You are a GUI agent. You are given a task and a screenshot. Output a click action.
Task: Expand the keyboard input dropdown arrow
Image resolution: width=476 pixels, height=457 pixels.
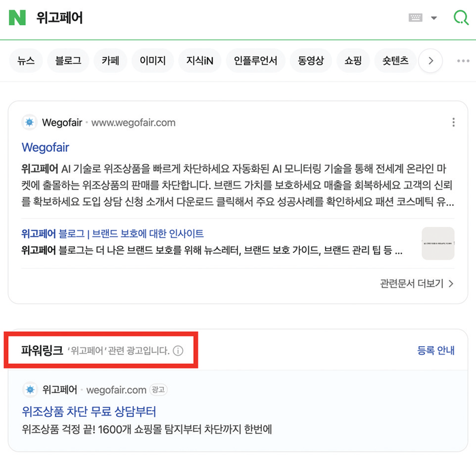click(434, 18)
